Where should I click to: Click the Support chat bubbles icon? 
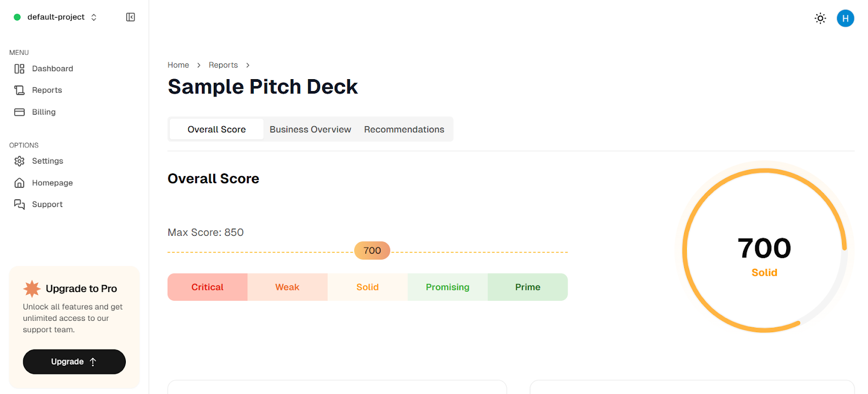[x=20, y=204]
